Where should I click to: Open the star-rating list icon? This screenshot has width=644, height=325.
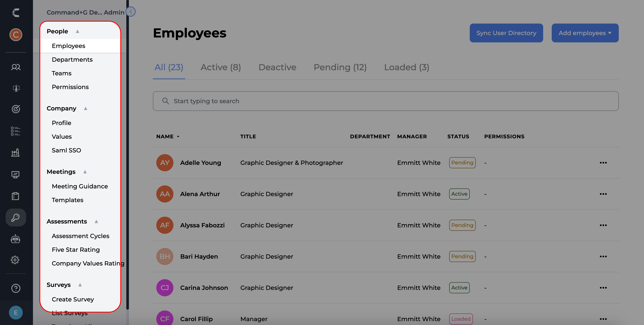pyautogui.click(x=15, y=131)
